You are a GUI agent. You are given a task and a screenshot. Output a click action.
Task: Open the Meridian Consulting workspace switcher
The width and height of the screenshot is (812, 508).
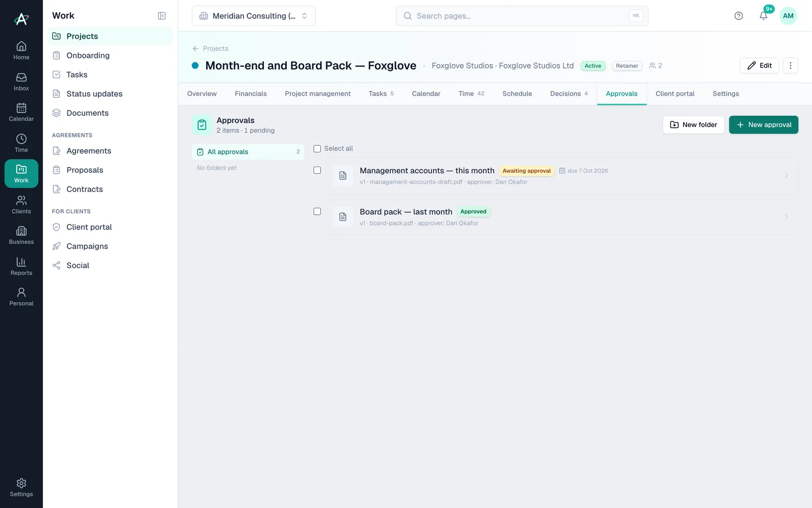tap(254, 16)
